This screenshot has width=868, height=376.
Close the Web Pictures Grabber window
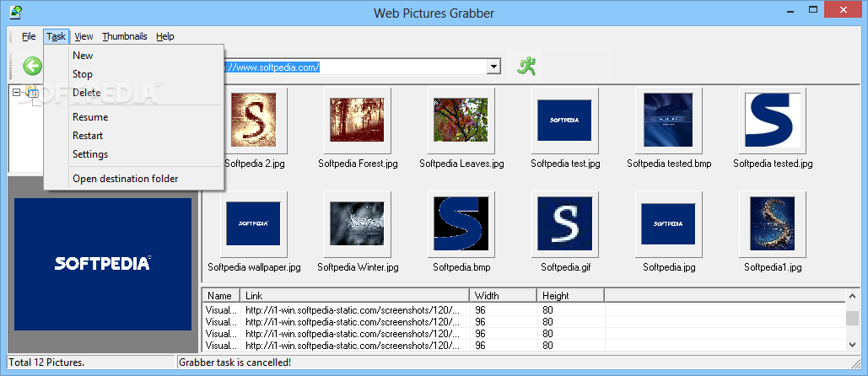[x=843, y=9]
